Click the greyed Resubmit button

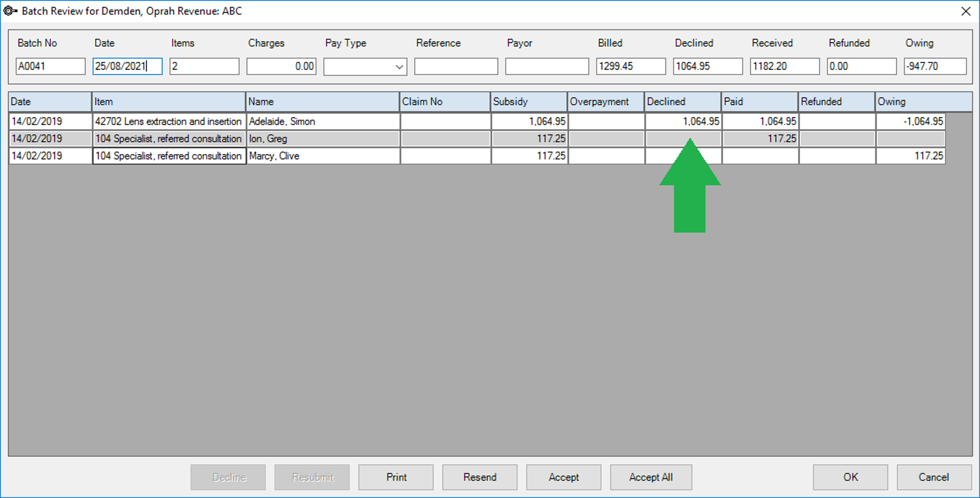pos(313,477)
